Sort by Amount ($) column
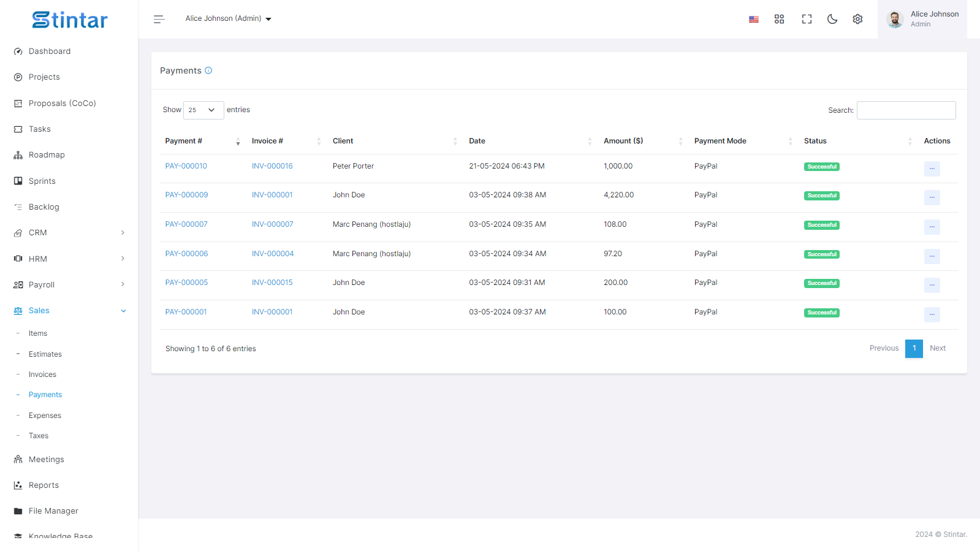Screen dimensions: 980x551 [x=642, y=142]
